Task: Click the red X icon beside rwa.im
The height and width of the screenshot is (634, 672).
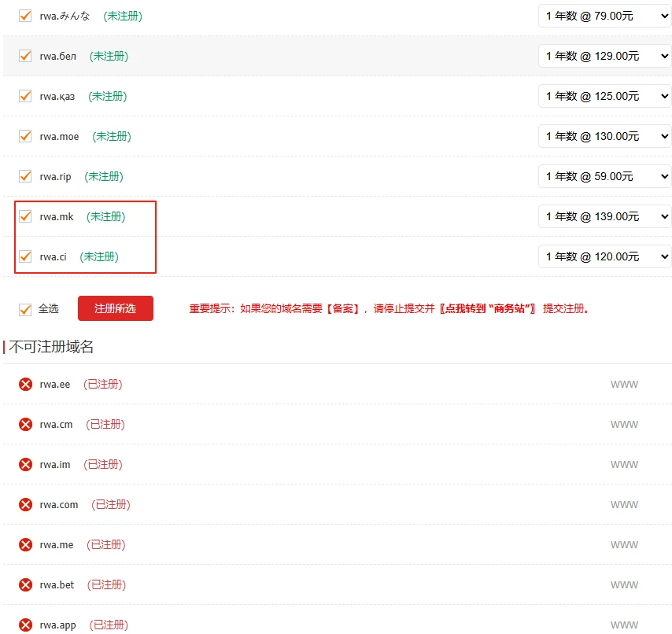Action: (25, 465)
